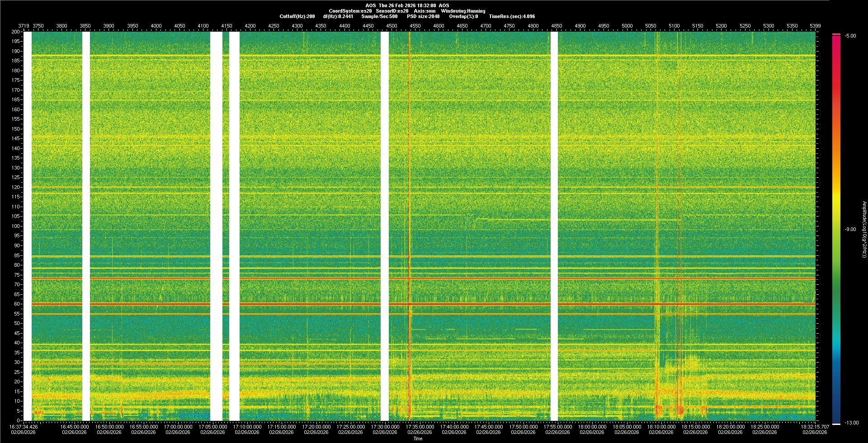The height and width of the screenshot is (443, 868).
Task: Select the 17:30:00.000 time axis label
Action: (385, 427)
